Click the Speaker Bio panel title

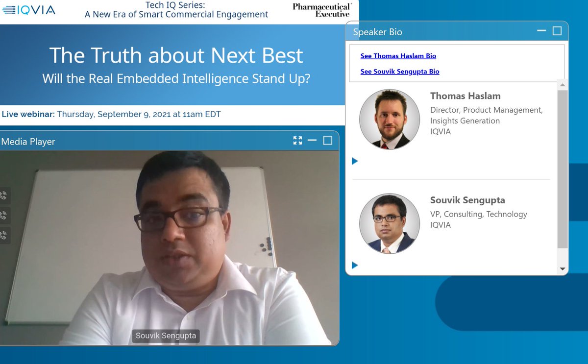tap(378, 32)
